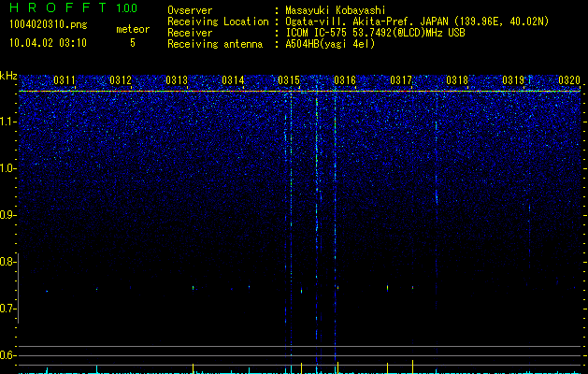Click the 0317 time axis marker

pos(401,80)
